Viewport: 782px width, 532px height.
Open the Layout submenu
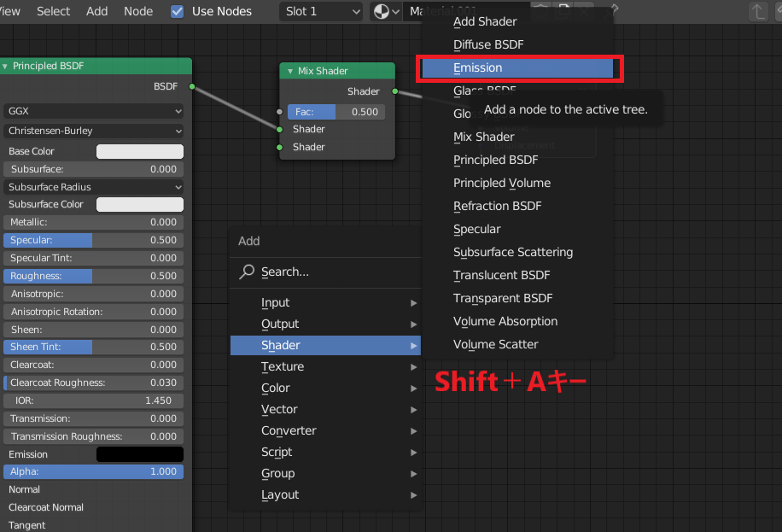point(325,495)
